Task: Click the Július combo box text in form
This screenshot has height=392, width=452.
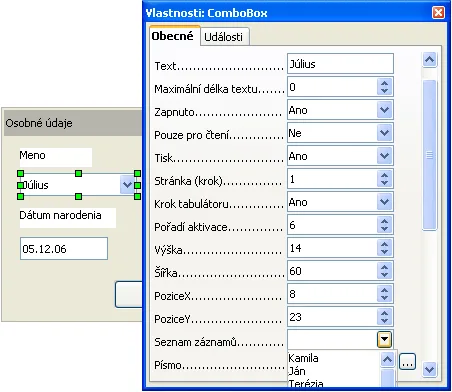Action: tap(35, 185)
